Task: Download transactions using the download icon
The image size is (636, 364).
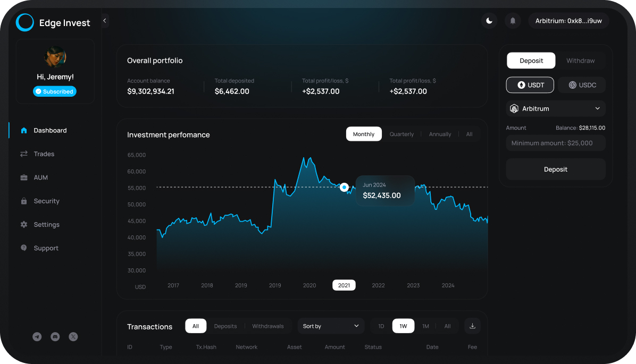Action: [x=472, y=326]
